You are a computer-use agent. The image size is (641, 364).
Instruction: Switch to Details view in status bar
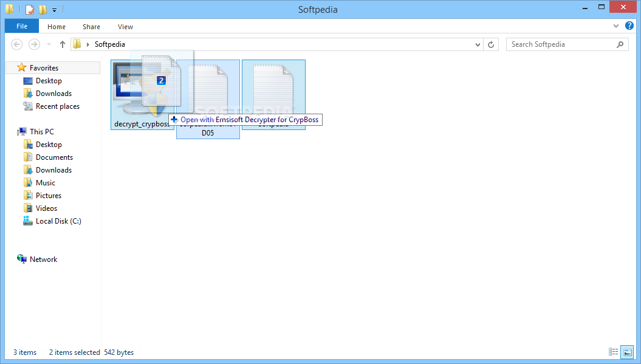pyautogui.click(x=613, y=352)
